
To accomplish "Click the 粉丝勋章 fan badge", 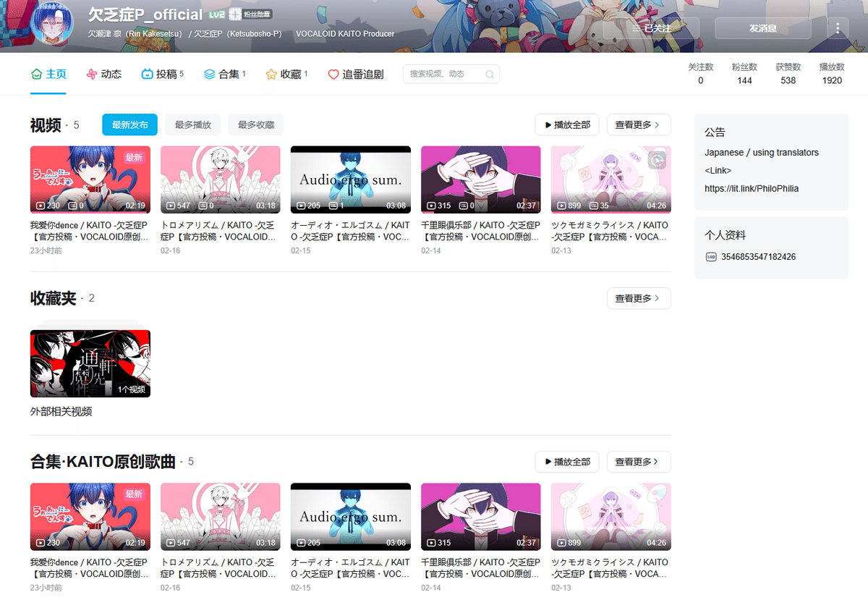I will pos(250,14).
